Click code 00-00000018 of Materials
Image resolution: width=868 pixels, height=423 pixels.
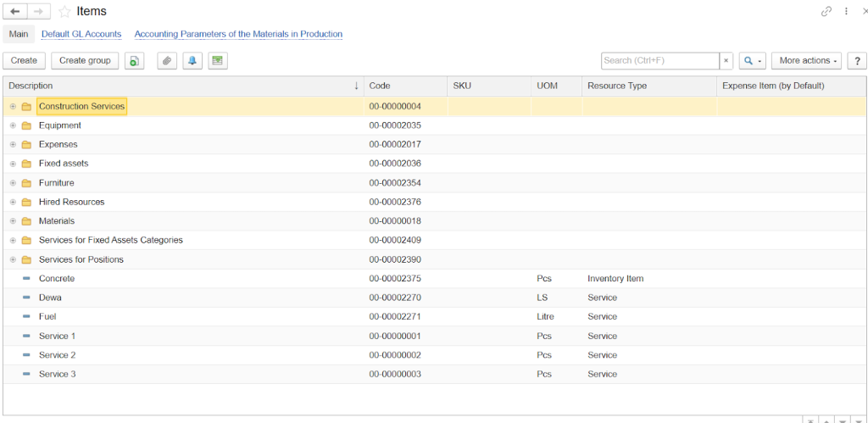coord(395,221)
